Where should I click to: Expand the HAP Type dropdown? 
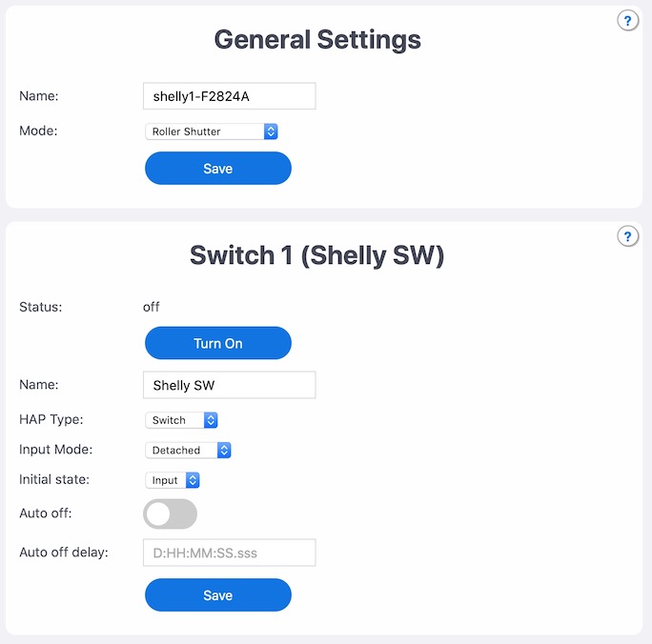tap(181, 420)
